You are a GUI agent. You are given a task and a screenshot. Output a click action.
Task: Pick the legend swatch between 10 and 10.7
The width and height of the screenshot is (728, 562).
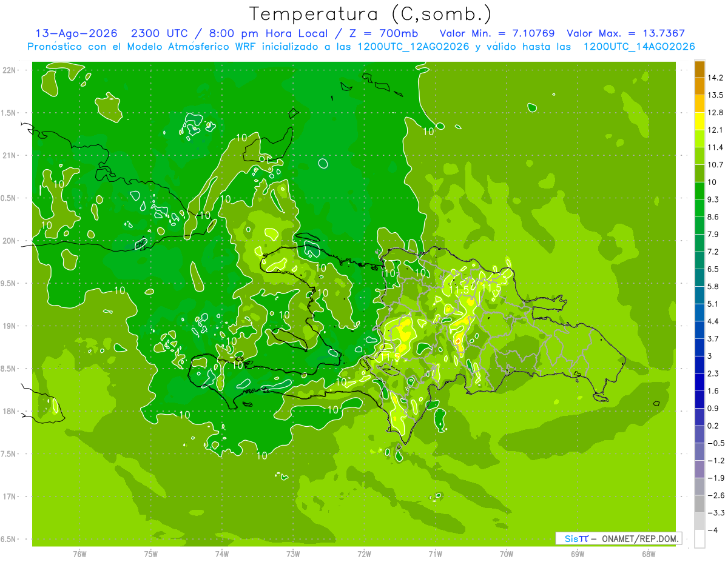tap(699, 173)
